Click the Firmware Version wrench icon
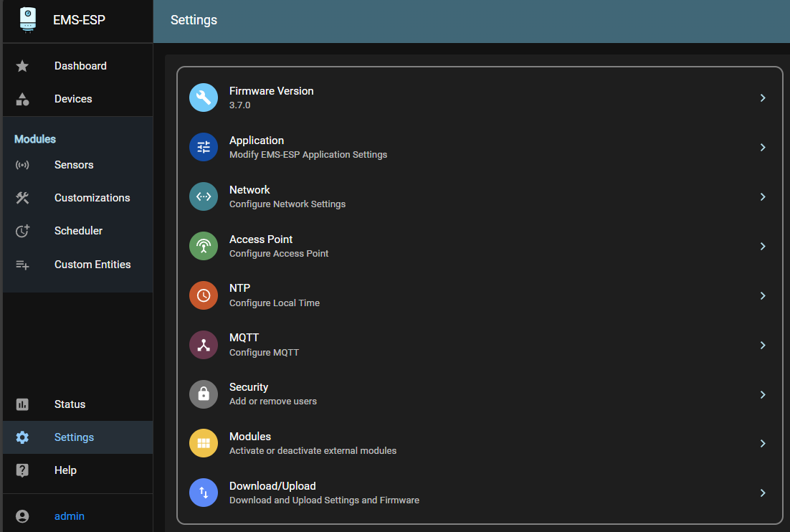Image resolution: width=790 pixels, height=532 pixels. click(x=204, y=97)
